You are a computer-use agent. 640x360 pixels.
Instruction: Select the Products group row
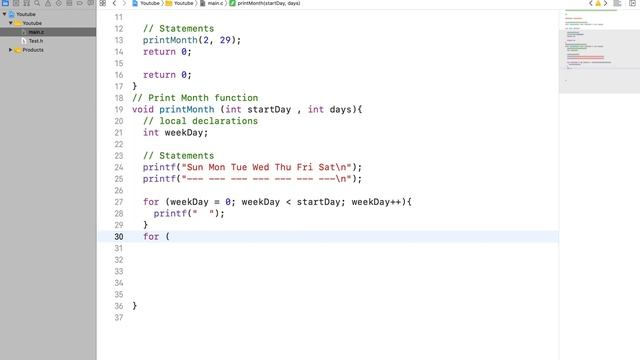point(48,50)
